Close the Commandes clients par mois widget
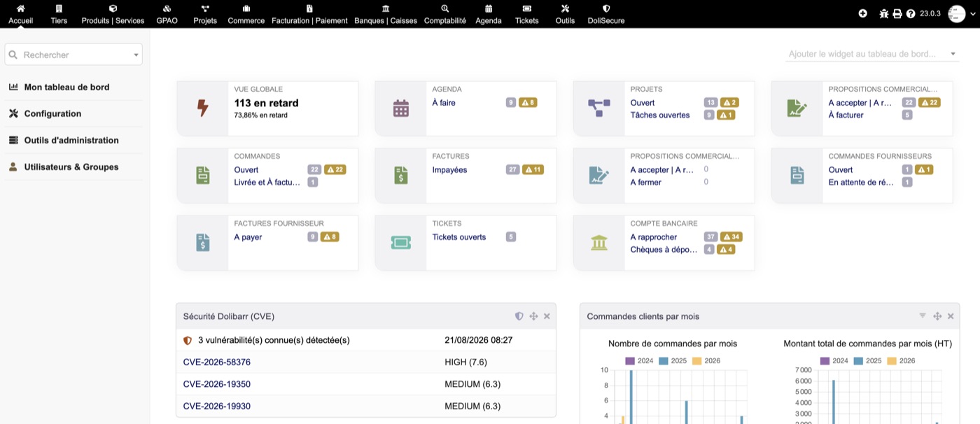The image size is (980, 424). coord(951,316)
